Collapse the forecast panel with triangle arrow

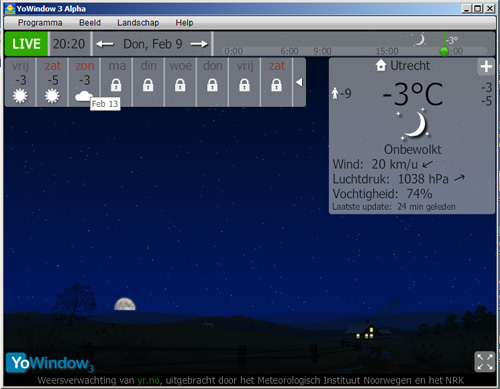(x=299, y=82)
